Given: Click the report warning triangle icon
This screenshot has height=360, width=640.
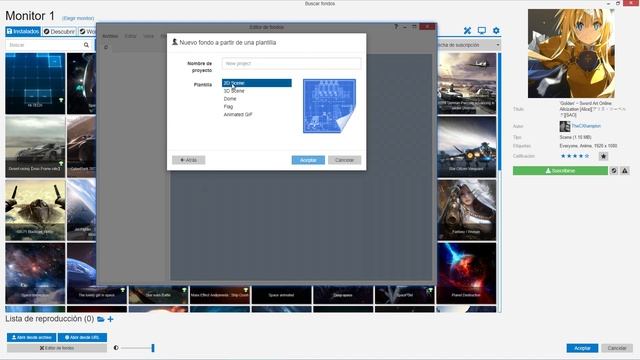Looking at the screenshot, I should [x=624, y=171].
